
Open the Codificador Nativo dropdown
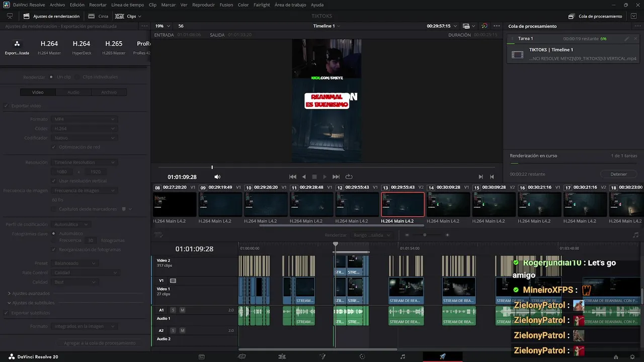click(84, 138)
